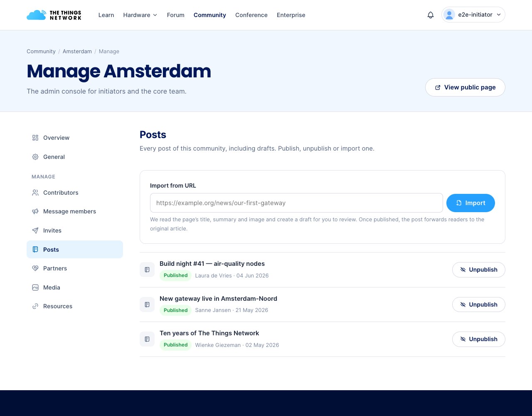This screenshot has width=532, height=416.
Task: Open New gateway live in Amsterdam-Noord title
Action: (x=218, y=299)
